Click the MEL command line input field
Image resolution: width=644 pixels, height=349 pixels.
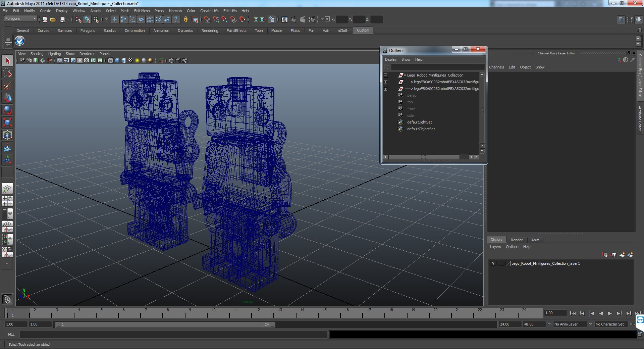tap(173, 334)
